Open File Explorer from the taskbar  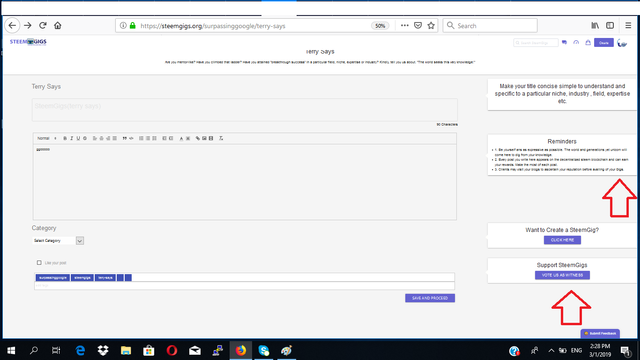point(126,350)
